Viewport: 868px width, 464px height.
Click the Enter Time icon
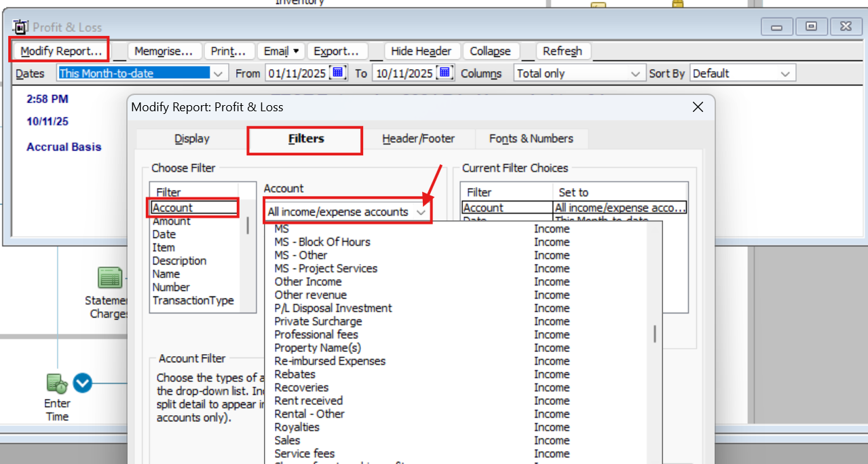coord(58,384)
